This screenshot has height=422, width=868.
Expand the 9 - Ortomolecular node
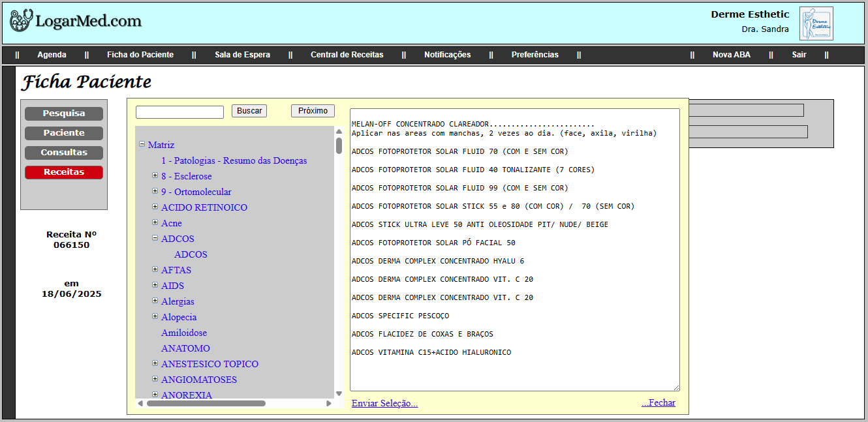click(155, 191)
